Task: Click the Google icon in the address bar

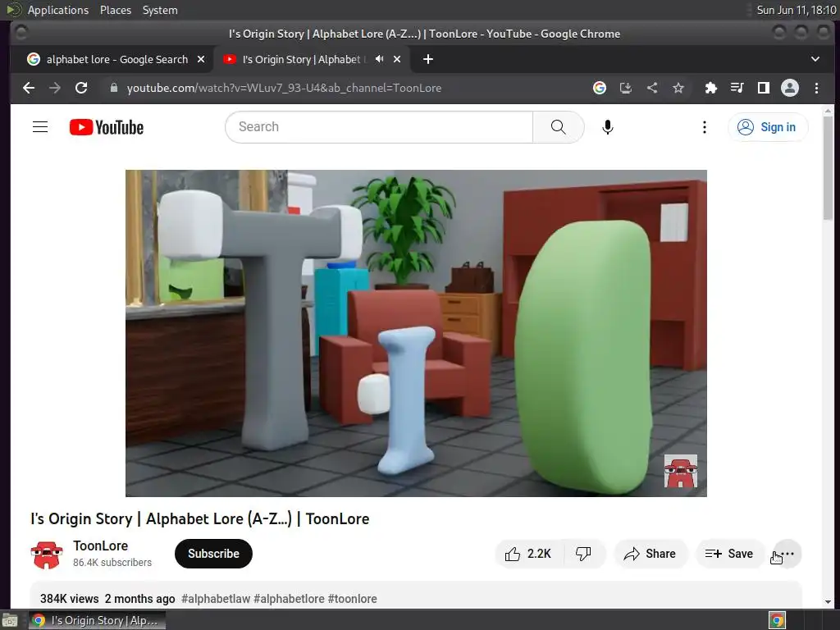Action: pyautogui.click(x=600, y=88)
